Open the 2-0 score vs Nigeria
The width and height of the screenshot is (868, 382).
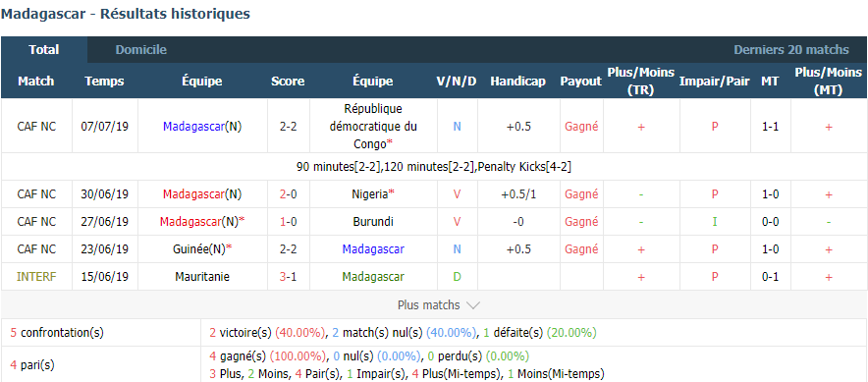(288, 194)
